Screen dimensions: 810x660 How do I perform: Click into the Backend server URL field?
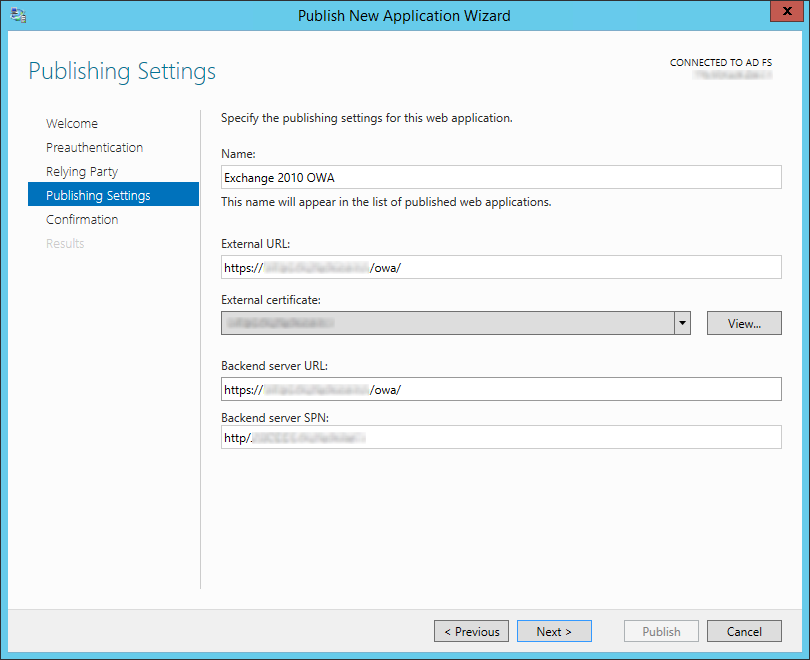click(x=500, y=389)
